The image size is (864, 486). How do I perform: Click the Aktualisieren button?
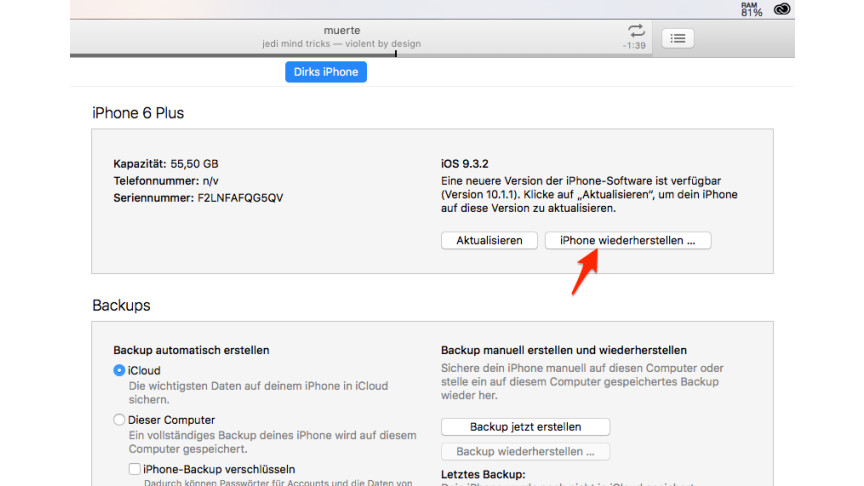coord(489,241)
